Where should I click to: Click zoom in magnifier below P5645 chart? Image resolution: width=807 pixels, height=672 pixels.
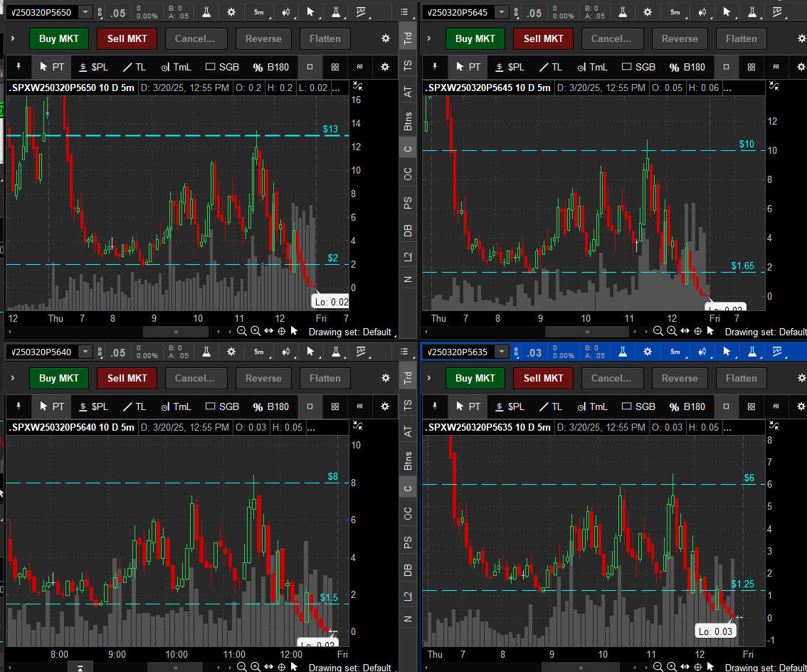click(x=671, y=331)
